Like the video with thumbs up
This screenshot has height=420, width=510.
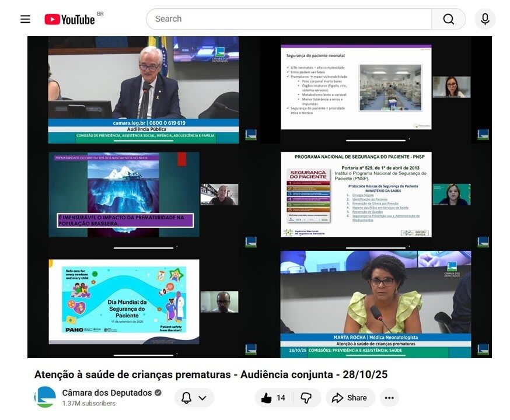274,398
